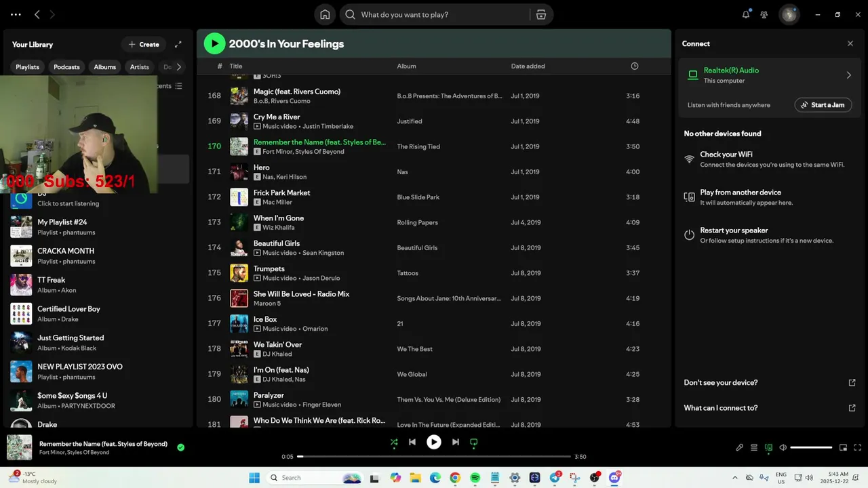Open File Explorer from the taskbar
Screen dimensions: 868x488
414,478
